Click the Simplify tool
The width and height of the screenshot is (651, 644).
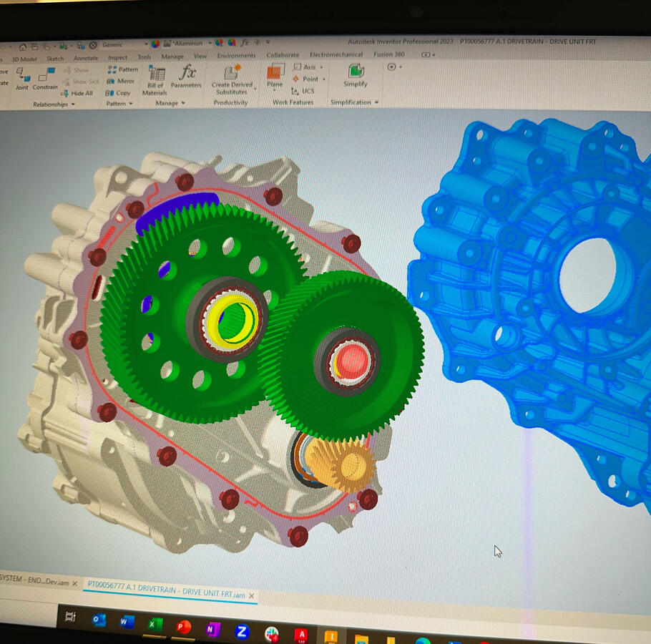[x=356, y=75]
